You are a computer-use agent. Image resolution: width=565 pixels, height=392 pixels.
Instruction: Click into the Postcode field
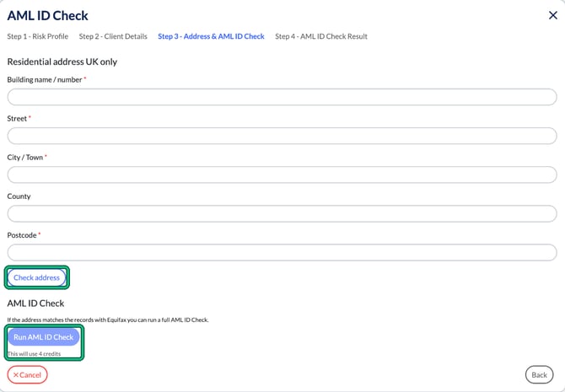282,253
